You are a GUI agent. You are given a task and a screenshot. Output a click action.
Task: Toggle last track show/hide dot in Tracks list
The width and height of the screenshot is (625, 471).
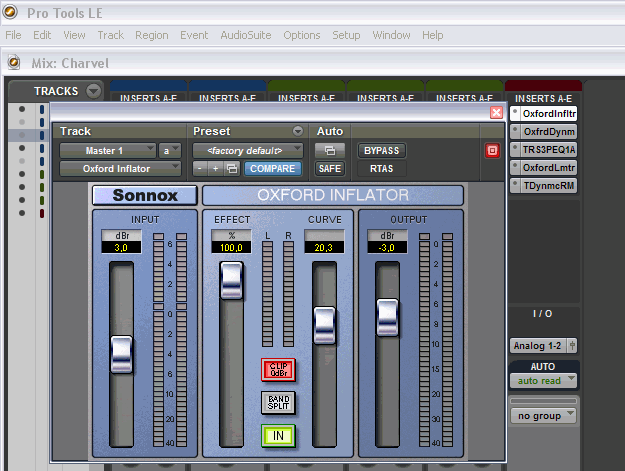pos(22,213)
